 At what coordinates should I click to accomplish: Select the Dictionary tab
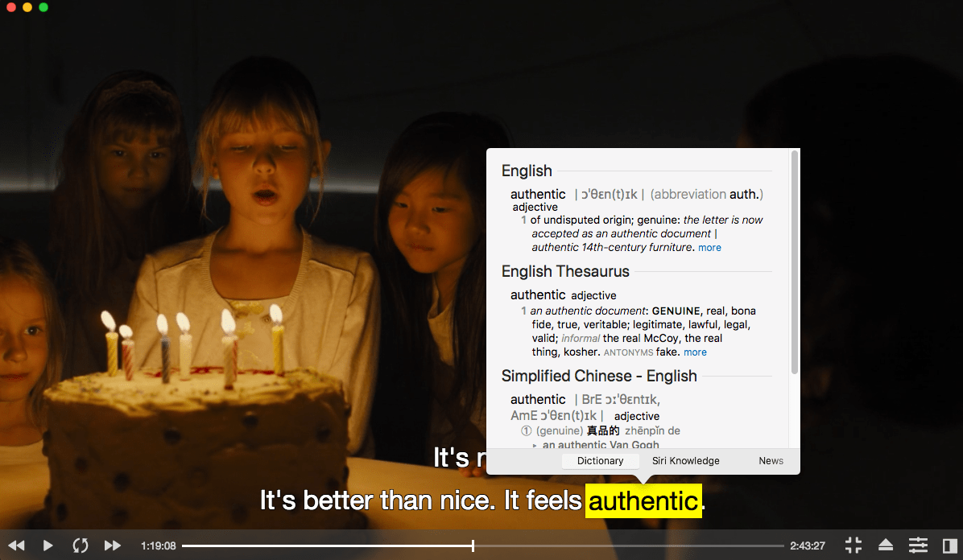click(x=600, y=460)
